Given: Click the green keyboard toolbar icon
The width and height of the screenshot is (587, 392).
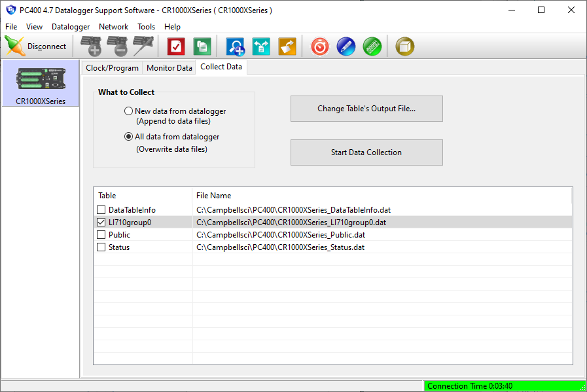Looking at the screenshot, I should point(372,46).
